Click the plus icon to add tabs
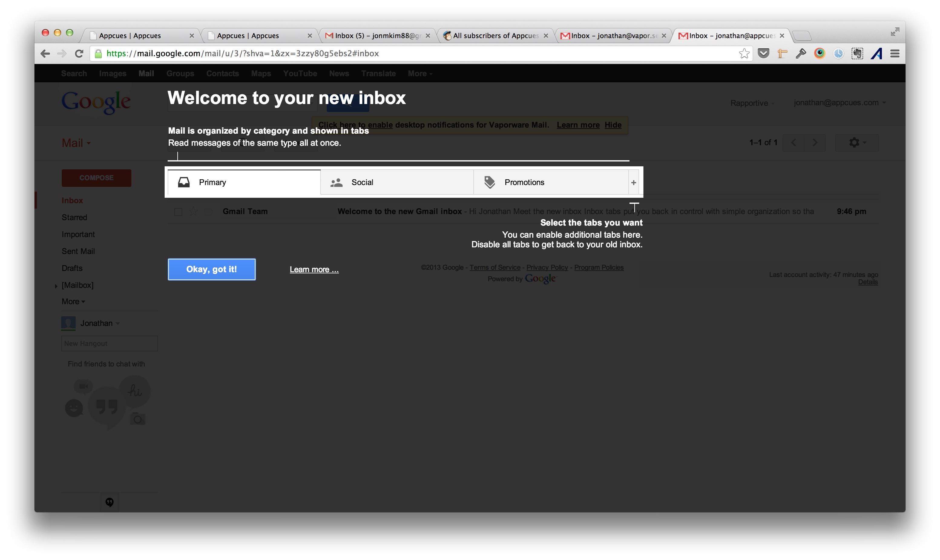940x560 pixels. point(633,182)
